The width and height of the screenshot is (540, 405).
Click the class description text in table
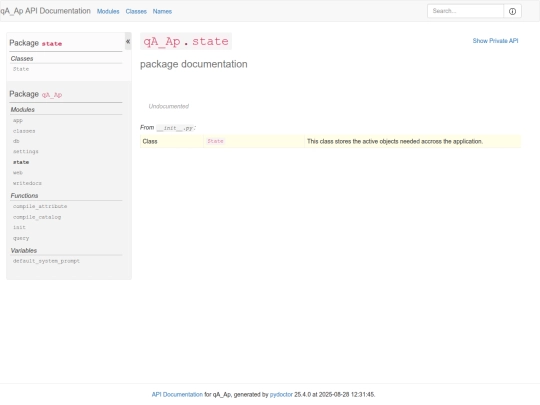395,142
